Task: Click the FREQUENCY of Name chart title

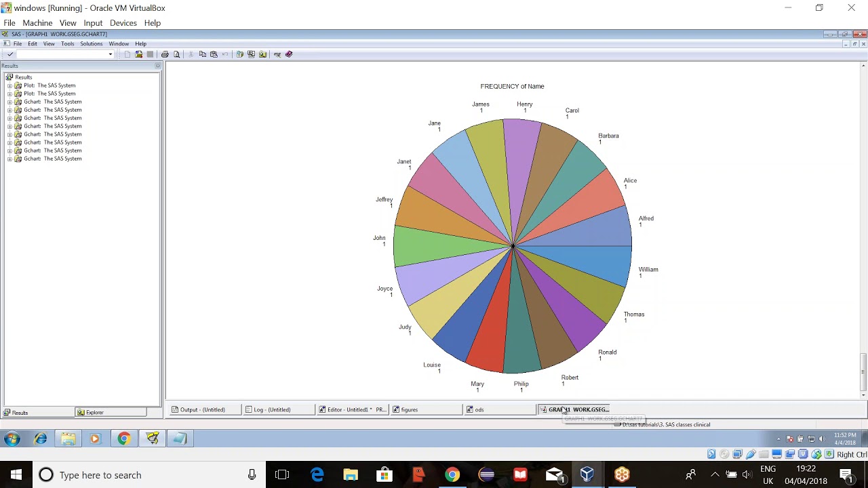Action: pos(512,86)
